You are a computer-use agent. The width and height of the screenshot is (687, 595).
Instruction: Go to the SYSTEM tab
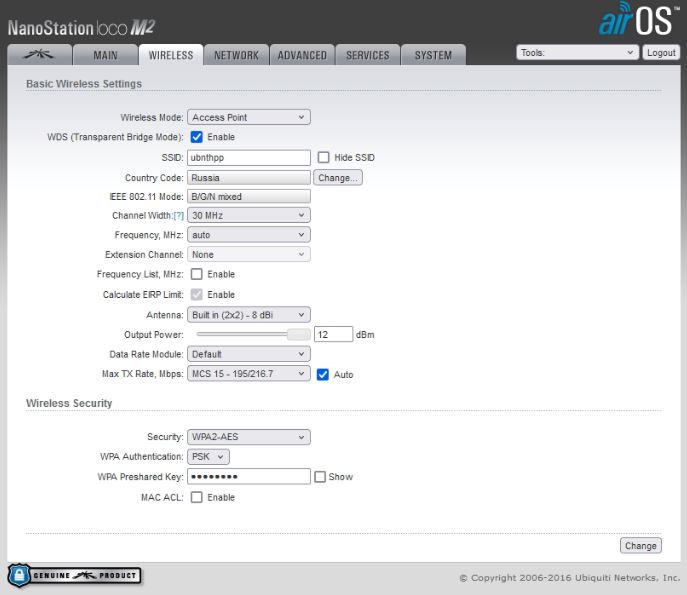click(x=433, y=55)
